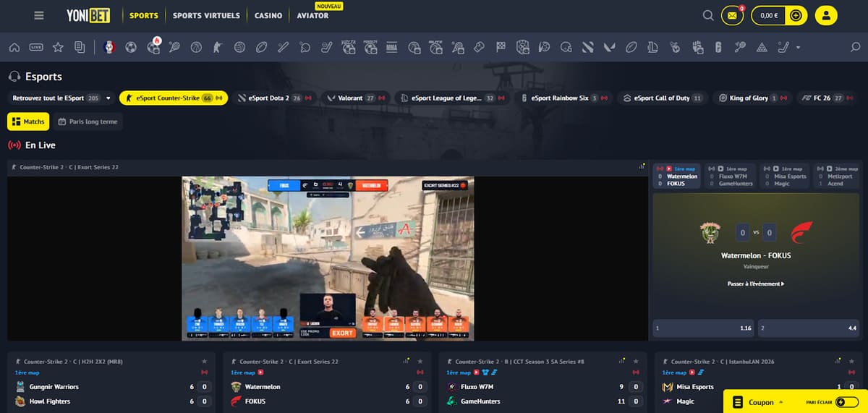Image resolution: width=868 pixels, height=413 pixels.
Task: Open stats icon on CCT Season 3 card
Action: coord(622,361)
